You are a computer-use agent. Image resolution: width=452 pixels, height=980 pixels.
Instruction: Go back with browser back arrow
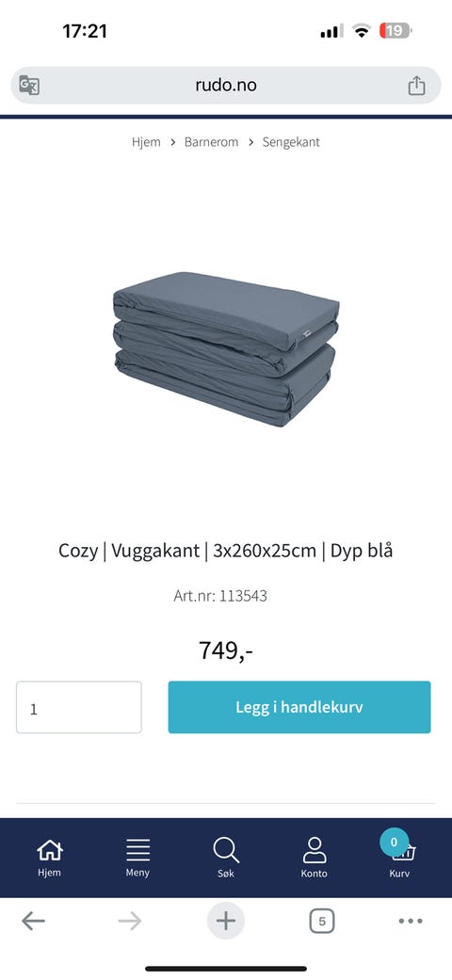click(33, 921)
